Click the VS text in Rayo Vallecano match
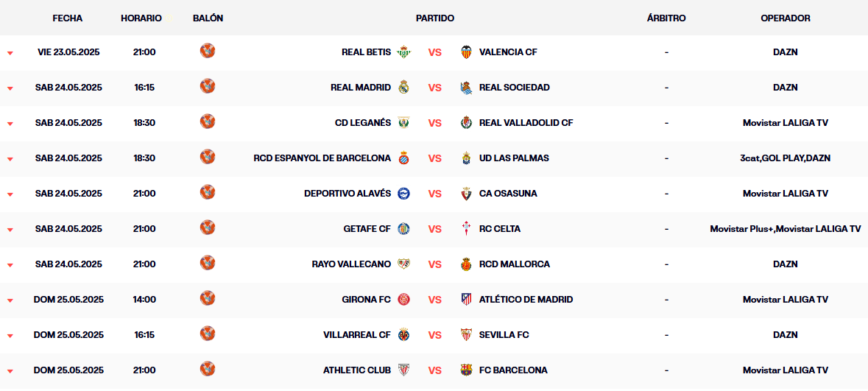The image size is (868, 391). point(435,264)
